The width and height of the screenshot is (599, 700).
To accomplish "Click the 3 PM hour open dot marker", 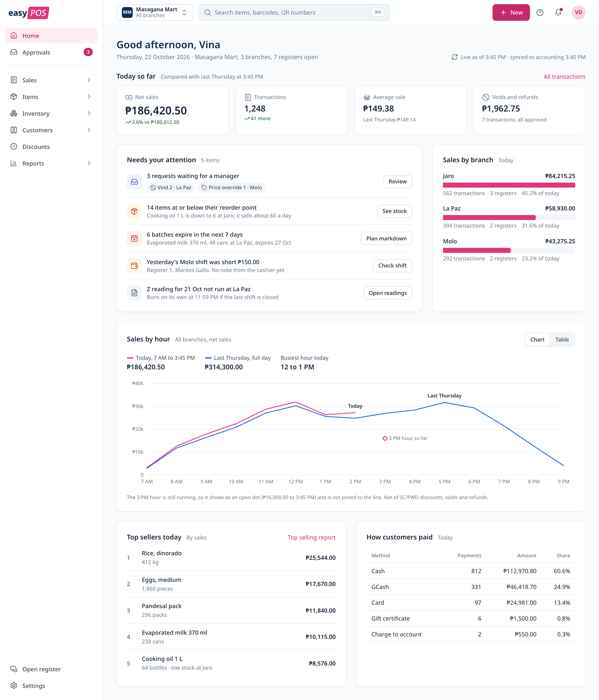I will tap(385, 438).
